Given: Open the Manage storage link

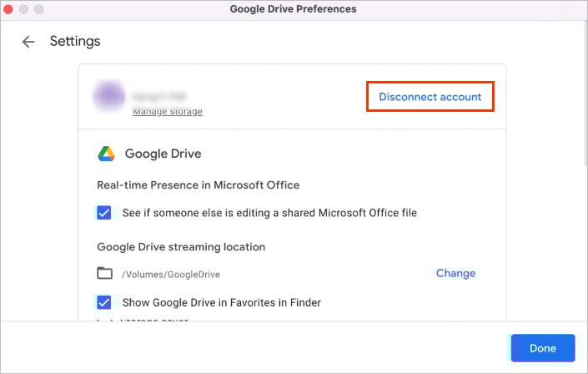Looking at the screenshot, I should point(168,112).
